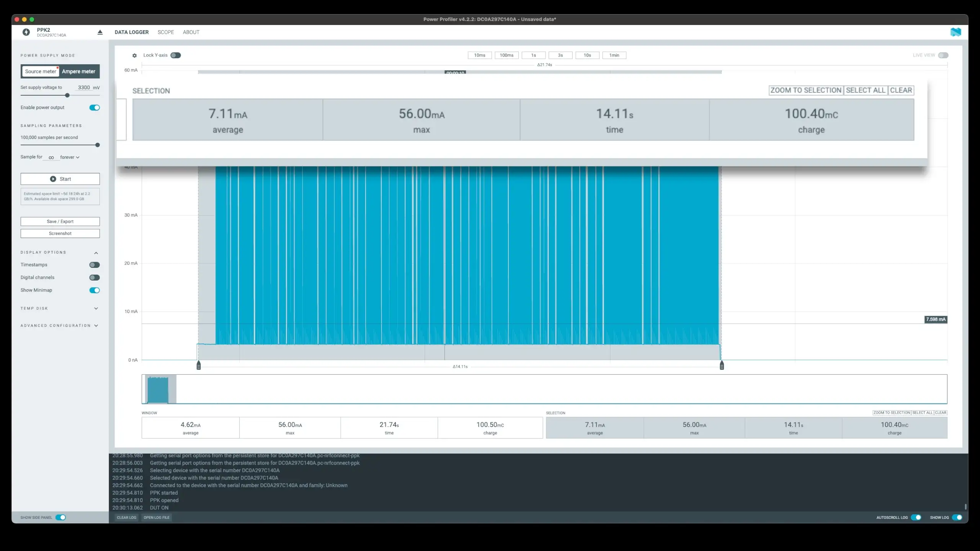Adjust the supply voltage slider
Screen dimensions: 980x551
(67, 95)
